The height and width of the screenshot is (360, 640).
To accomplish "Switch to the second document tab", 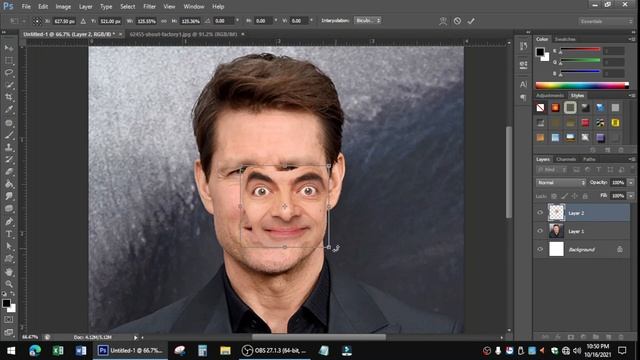I will 183,34.
